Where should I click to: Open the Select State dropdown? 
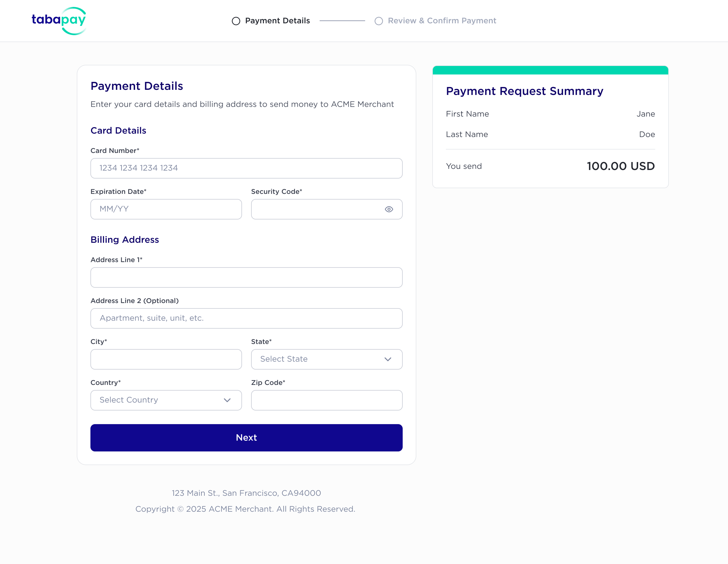327,359
